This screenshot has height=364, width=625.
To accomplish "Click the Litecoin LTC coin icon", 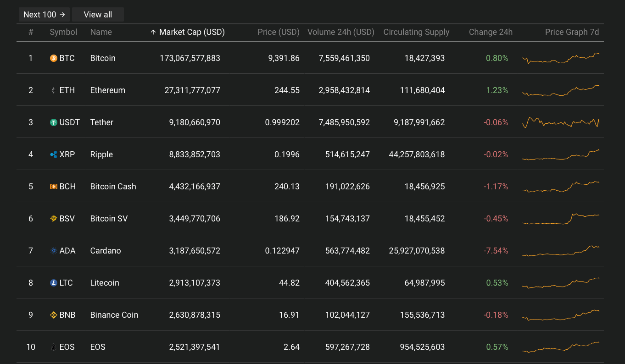I will 54,283.
